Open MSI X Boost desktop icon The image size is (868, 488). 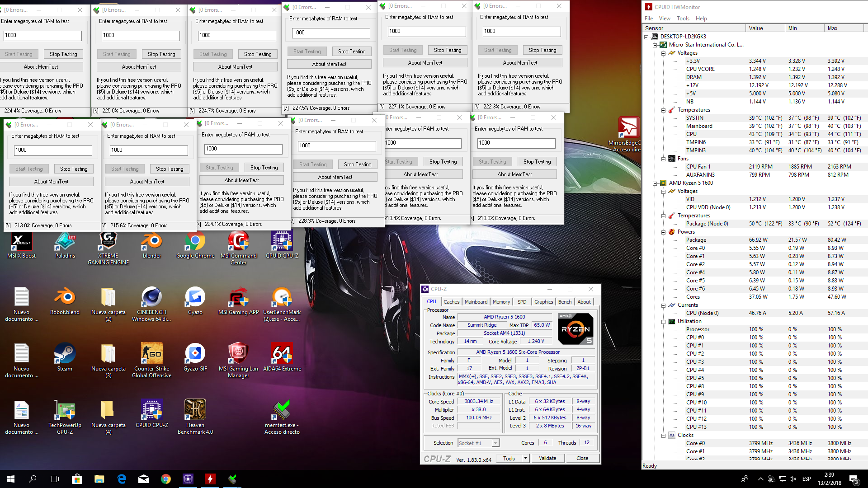coord(21,245)
